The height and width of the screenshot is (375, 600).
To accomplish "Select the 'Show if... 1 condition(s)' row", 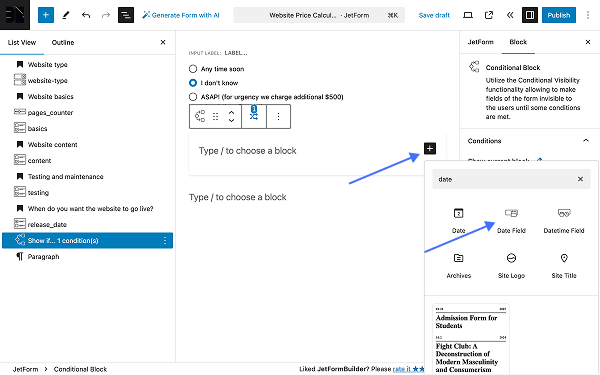I will (87, 240).
